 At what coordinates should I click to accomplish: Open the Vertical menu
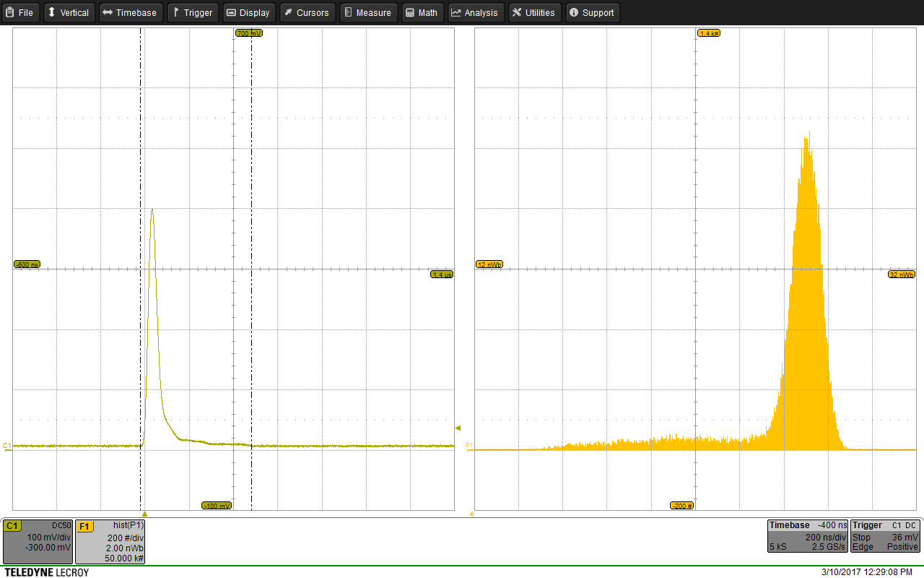(69, 12)
